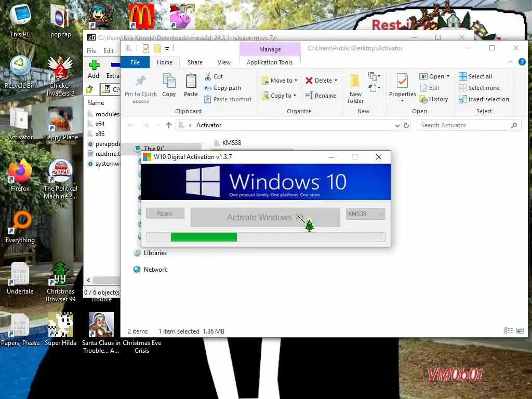Switch to details view in status bar
The image size is (532, 399).
click(x=508, y=331)
